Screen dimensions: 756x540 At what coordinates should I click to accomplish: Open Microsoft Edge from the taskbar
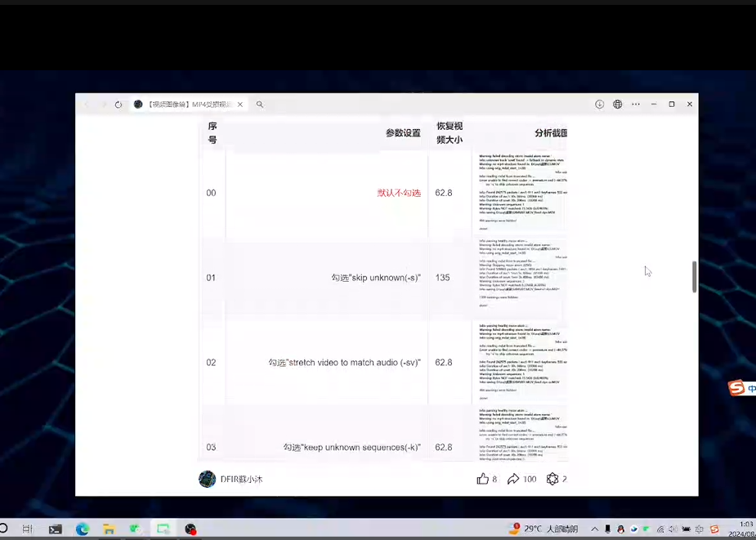(82, 529)
